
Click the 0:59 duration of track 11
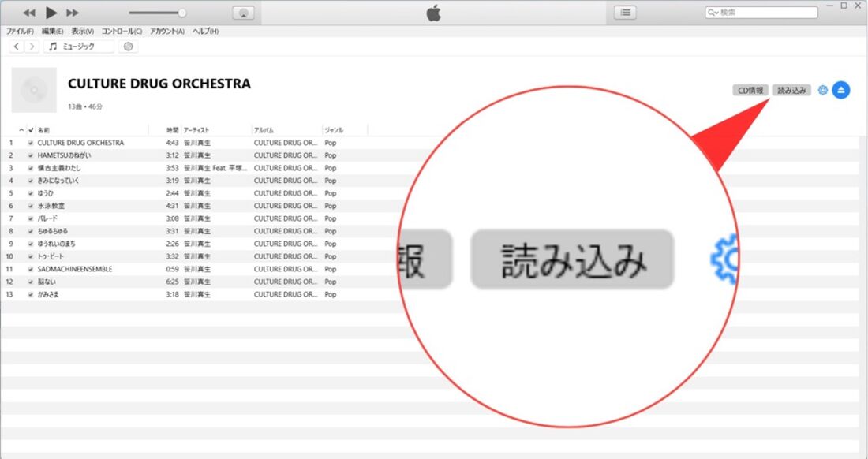point(173,269)
